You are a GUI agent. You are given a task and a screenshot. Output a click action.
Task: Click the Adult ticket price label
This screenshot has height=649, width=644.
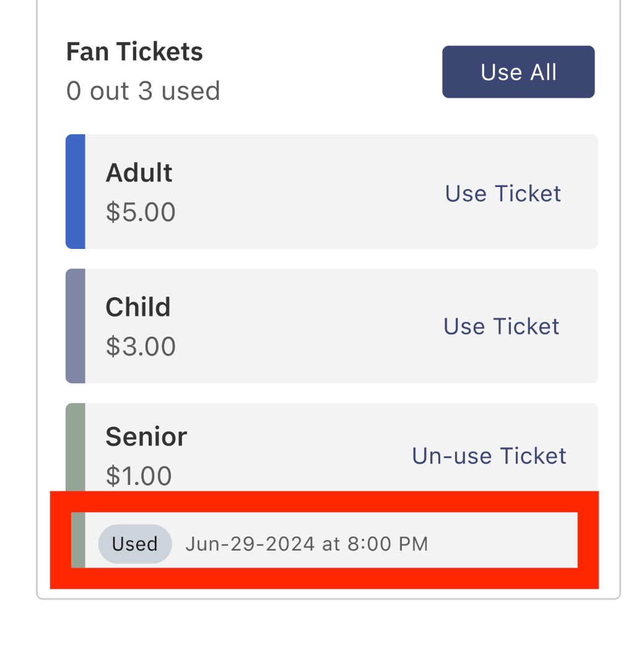click(141, 212)
